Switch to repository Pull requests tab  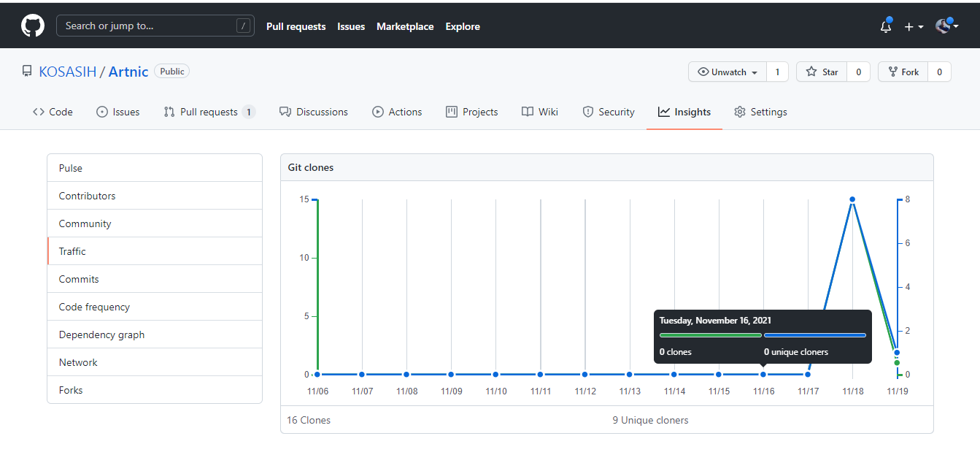(209, 112)
